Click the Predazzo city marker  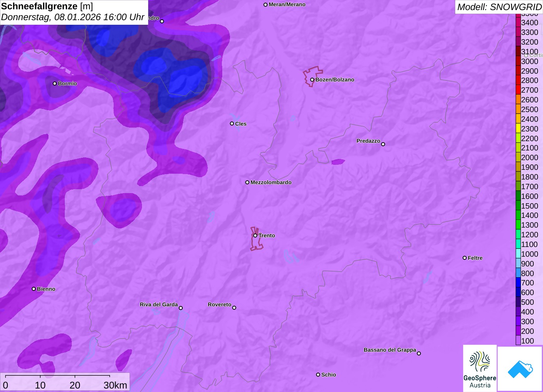click(383, 144)
